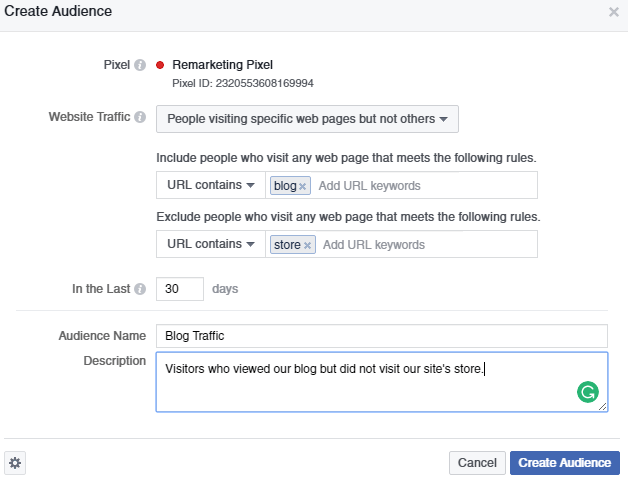628x482 pixels.
Task: Open the gear settings icon at bottom left
Action: point(15,463)
